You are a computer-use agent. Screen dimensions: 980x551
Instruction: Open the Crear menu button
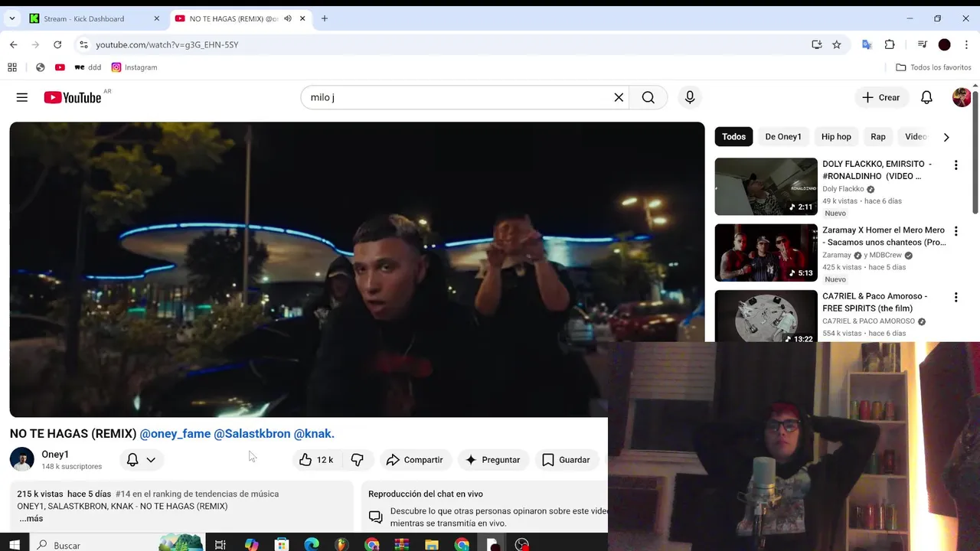click(881, 97)
